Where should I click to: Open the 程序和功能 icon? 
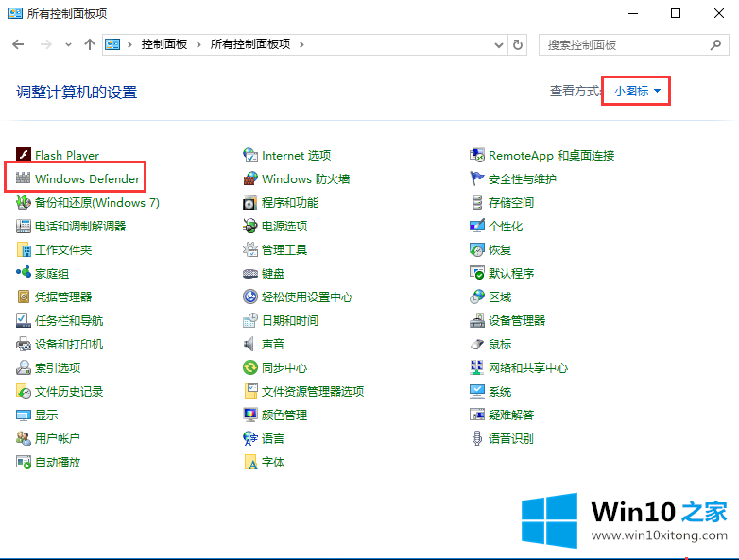249,202
